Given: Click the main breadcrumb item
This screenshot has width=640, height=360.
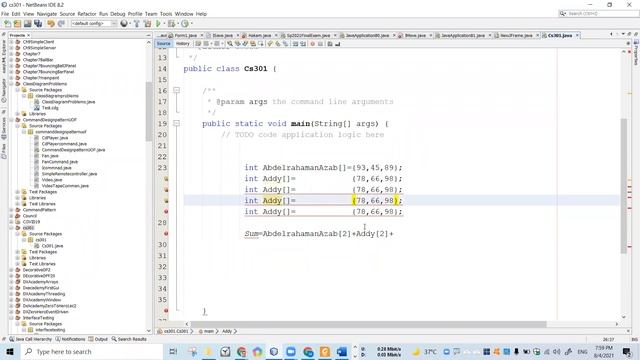Looking at the screenshot, I should [x=208, y=331].
